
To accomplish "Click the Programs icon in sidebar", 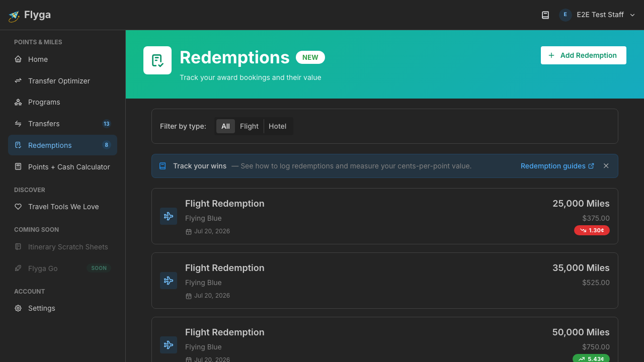I will point(18,102).
